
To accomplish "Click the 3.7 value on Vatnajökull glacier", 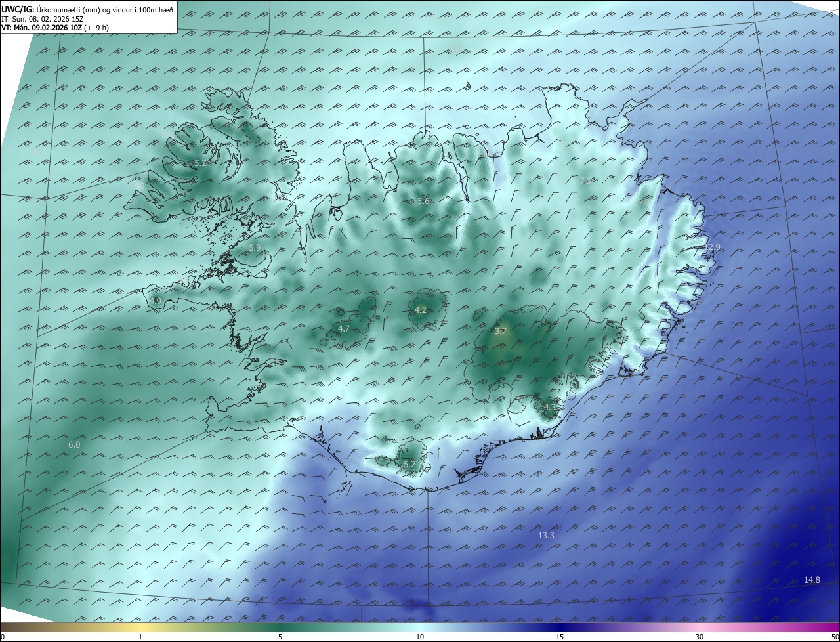I will pyautogui.click(x=501, y=332).
